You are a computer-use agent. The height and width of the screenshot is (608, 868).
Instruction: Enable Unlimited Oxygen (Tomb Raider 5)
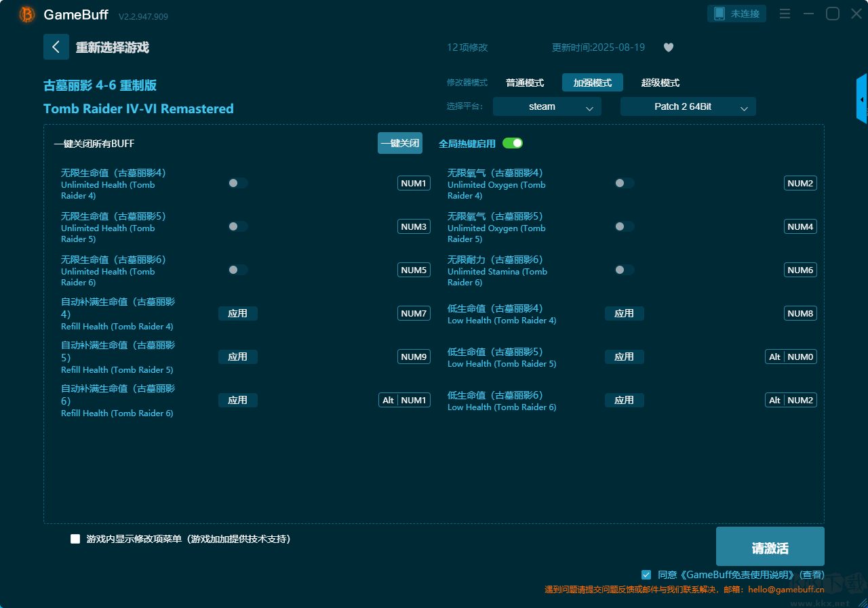624,226
